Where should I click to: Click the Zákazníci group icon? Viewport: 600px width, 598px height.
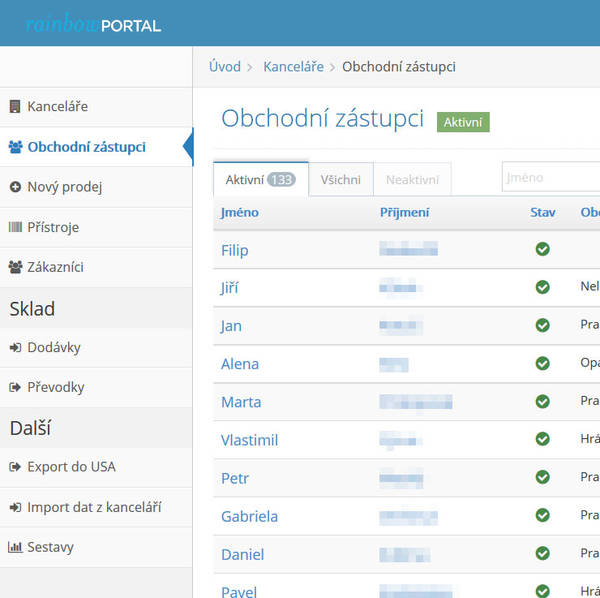(15, 267)
